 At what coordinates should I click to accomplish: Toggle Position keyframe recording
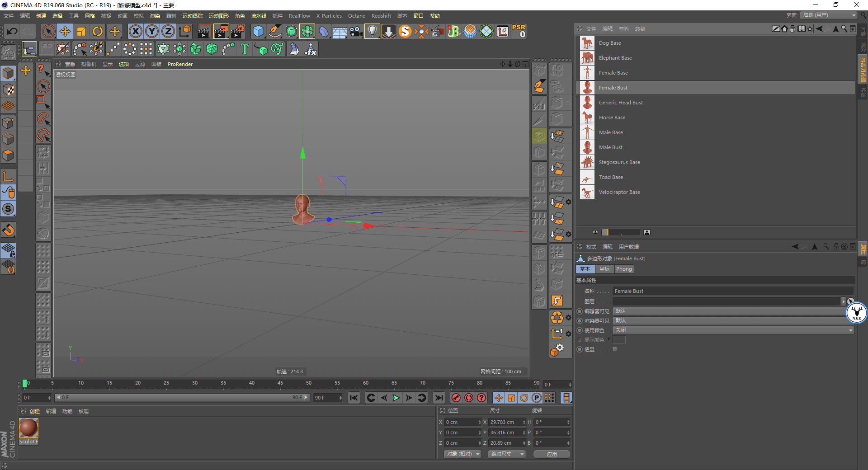tap(498, 398)
